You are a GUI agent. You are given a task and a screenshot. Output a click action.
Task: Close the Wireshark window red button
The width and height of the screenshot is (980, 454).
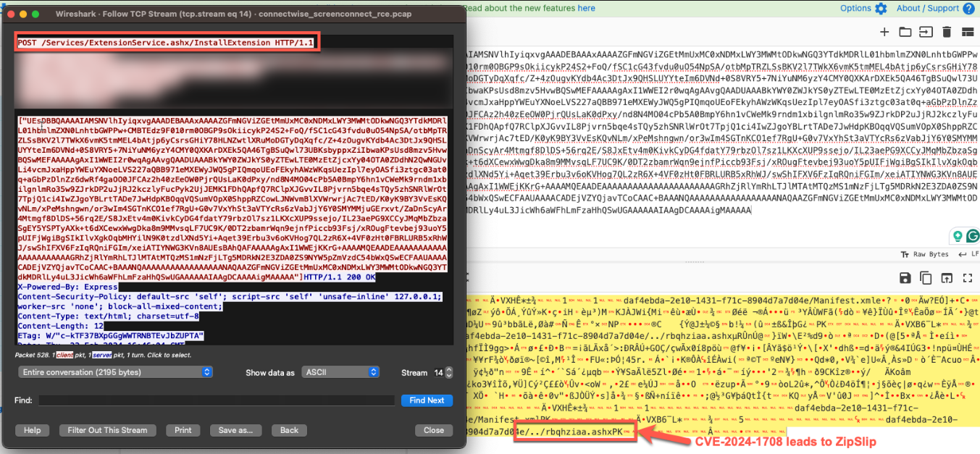[12, 14]
